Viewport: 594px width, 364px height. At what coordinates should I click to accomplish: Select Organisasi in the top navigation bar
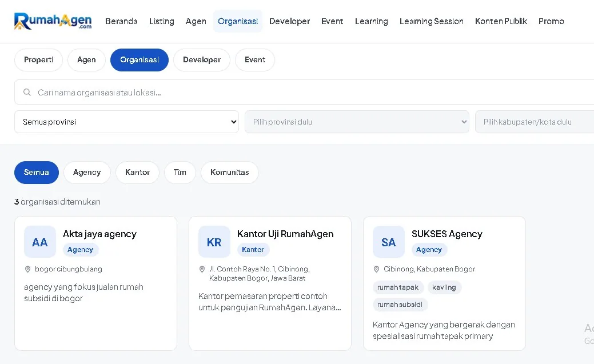[x=238, y=21]
